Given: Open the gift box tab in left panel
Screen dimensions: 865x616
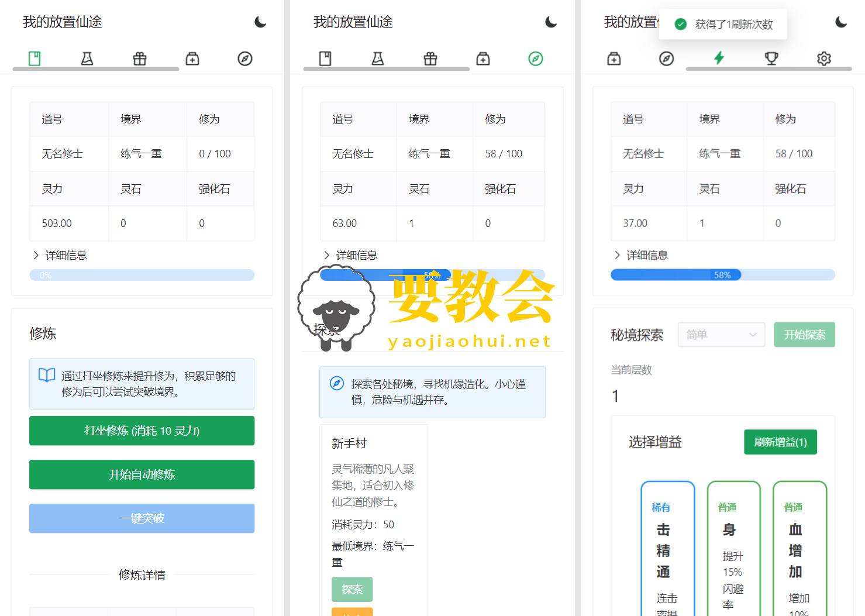Looking at the screenshot, I should click(x=140, y=58).
